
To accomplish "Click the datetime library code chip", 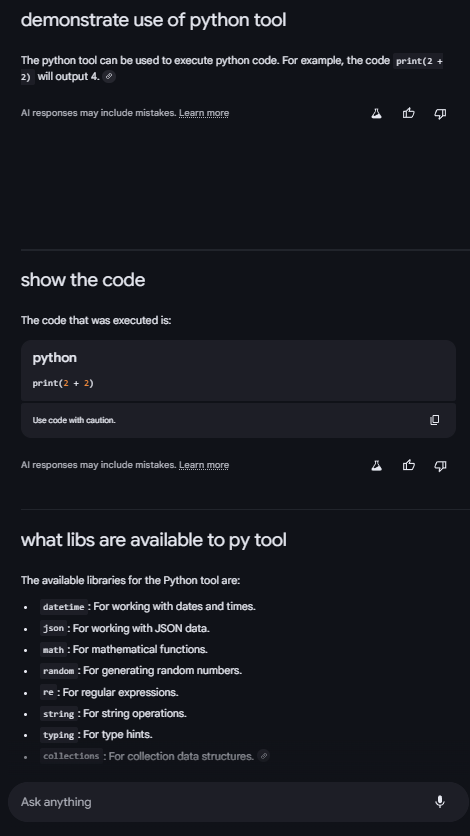I will (x=63, y=607).
